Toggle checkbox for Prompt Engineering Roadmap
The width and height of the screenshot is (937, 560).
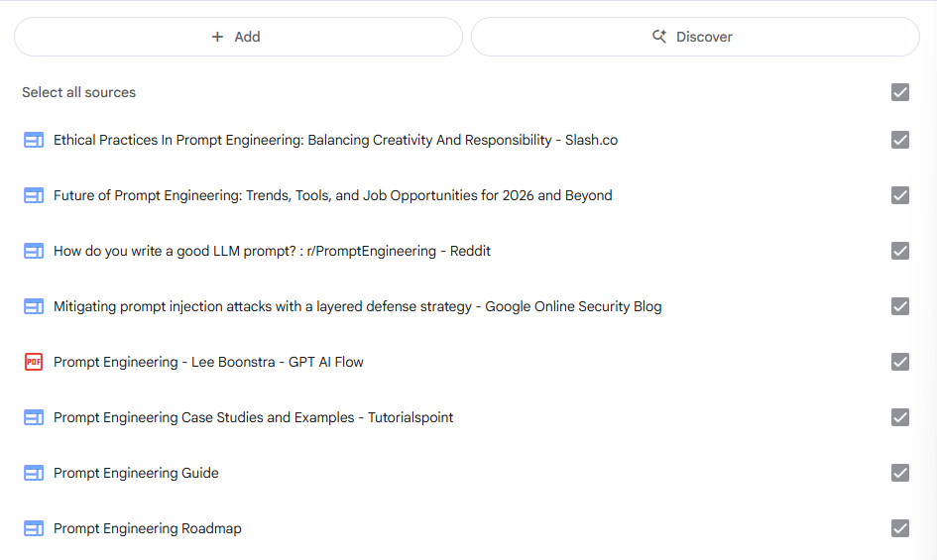click(899, 528)
